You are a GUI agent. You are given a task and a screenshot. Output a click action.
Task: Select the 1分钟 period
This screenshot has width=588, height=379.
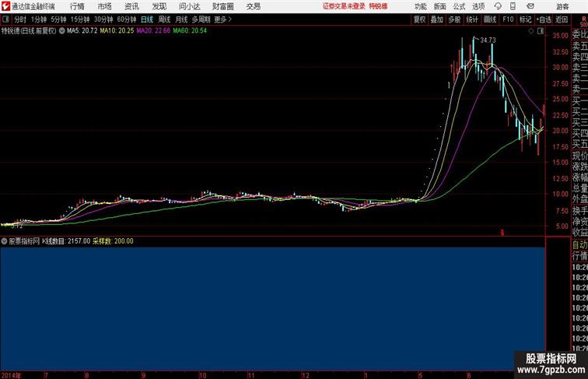tap(39, 19)
